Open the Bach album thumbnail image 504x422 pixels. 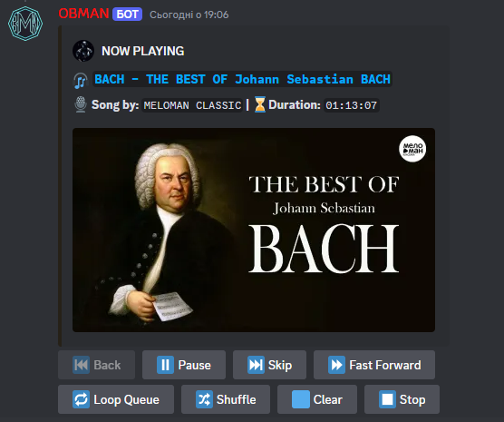(254, 230)
